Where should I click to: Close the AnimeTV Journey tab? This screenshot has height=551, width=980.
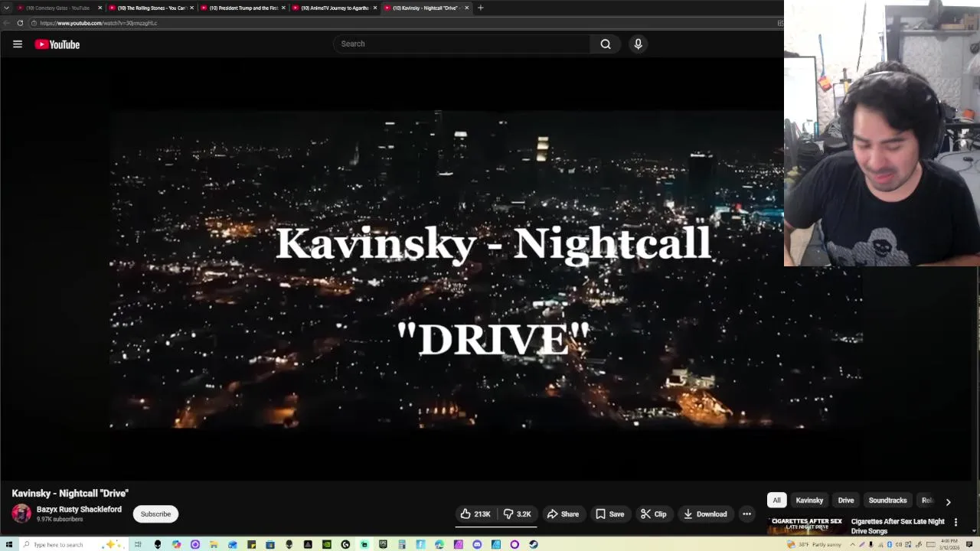375,8
